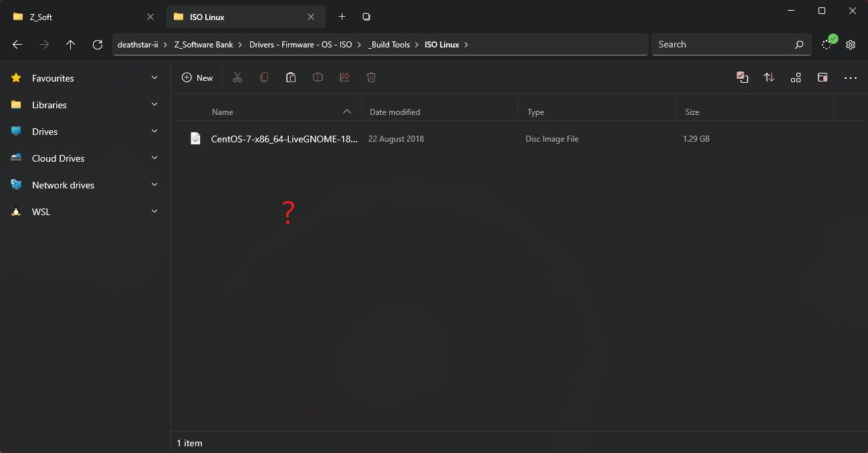
Task: Expand the Drives section chevron
Action: coord(154,131)
